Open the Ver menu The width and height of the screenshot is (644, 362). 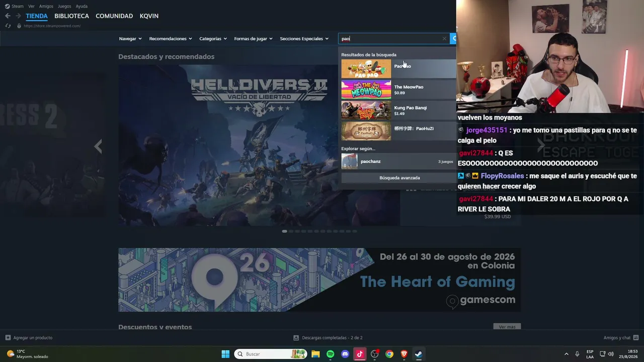point(31,6)
